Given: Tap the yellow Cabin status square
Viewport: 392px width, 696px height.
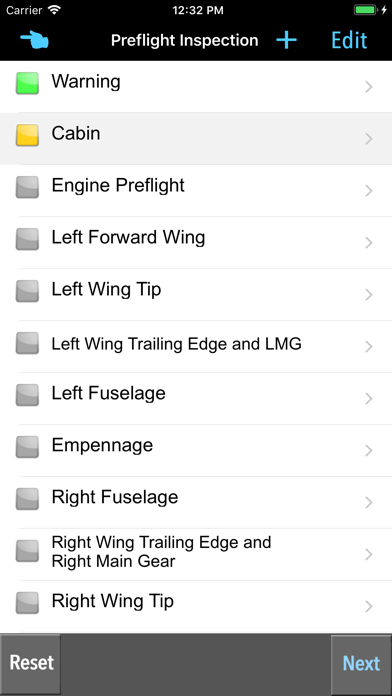Looking at the screenshot, I should [27, 135].
